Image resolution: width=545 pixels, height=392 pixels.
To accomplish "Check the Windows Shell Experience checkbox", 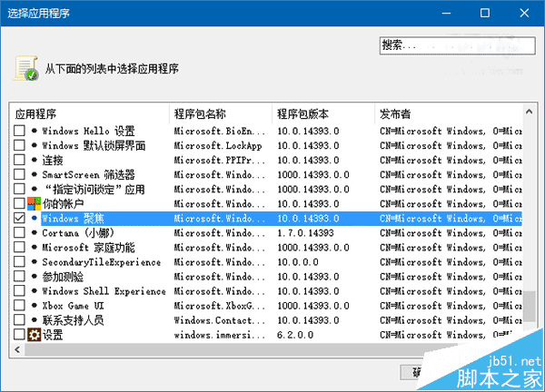I will click(19, 291).
